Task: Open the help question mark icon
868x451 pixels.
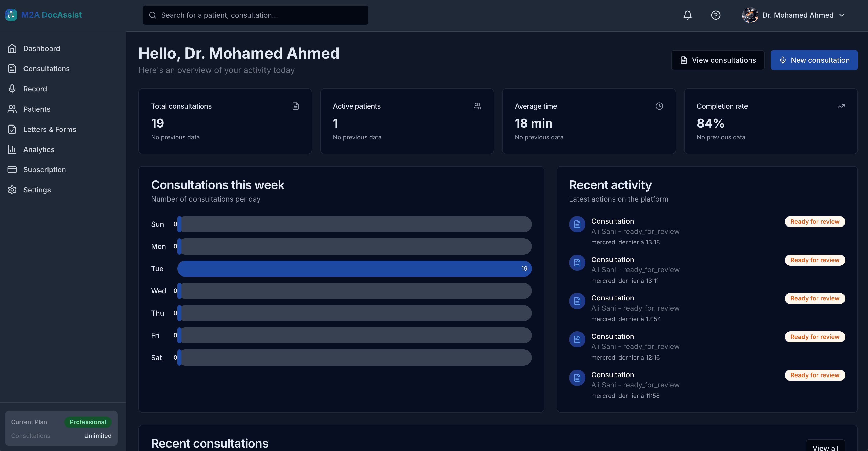Action: coord(716,15)
